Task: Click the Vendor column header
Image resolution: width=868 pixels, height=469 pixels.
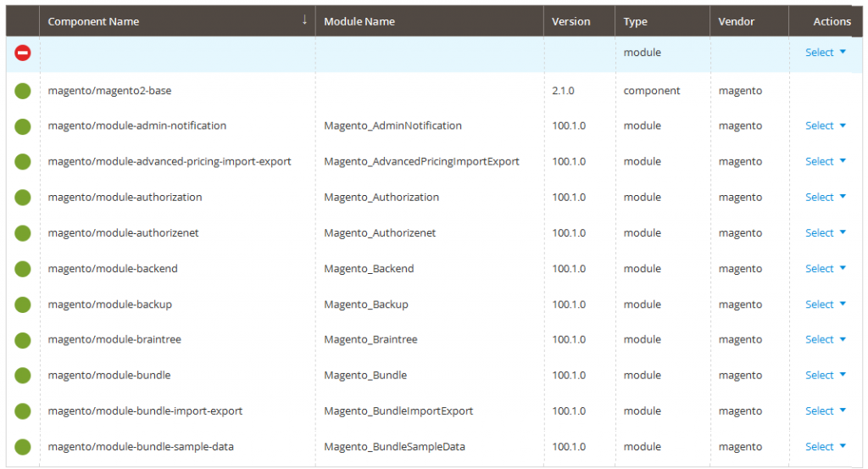Action: coord(736,21)
